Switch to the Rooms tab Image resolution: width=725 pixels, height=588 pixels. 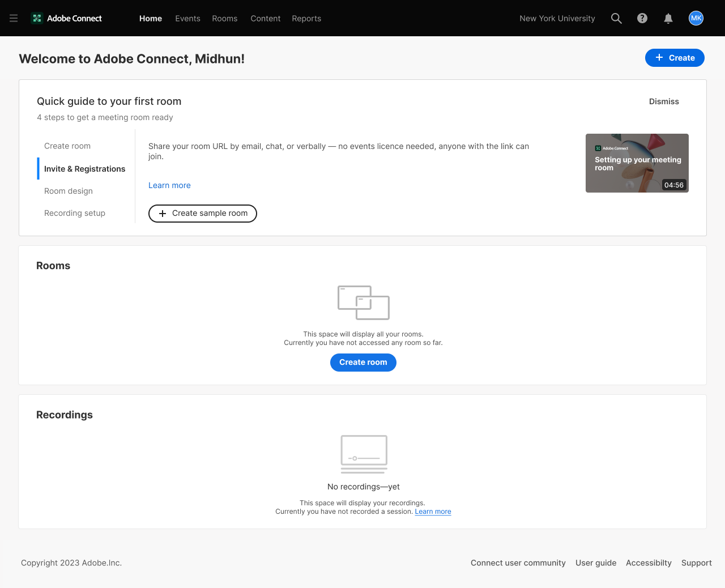(x=225, y=18)
